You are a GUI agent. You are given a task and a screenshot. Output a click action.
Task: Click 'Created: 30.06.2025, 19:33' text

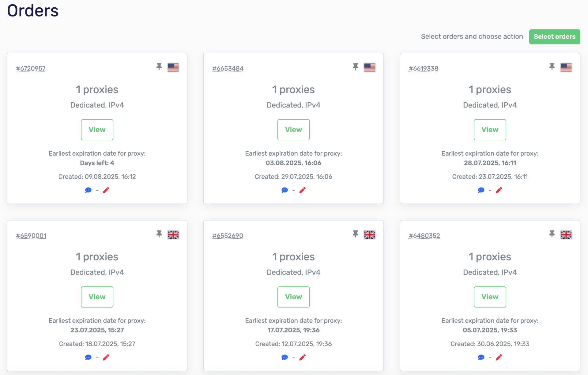(490, 344)
